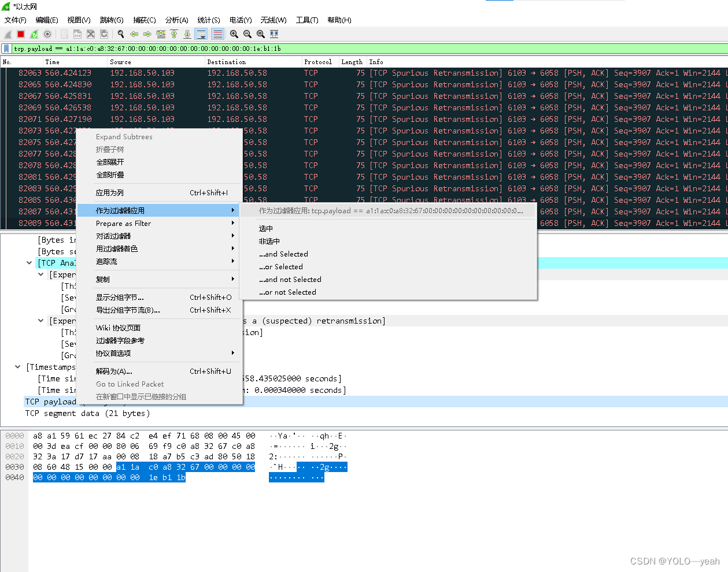Open the 电话(Y) menu

[241, 20]
